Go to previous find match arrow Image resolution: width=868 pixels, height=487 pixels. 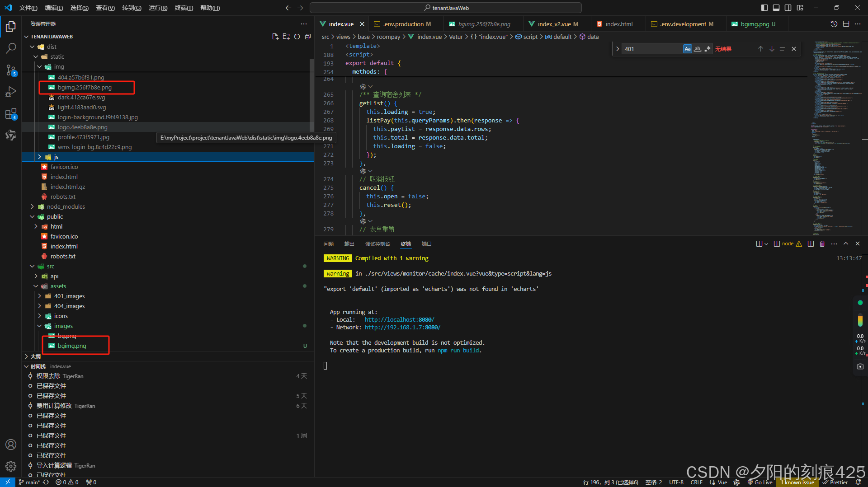coord(760,49)
